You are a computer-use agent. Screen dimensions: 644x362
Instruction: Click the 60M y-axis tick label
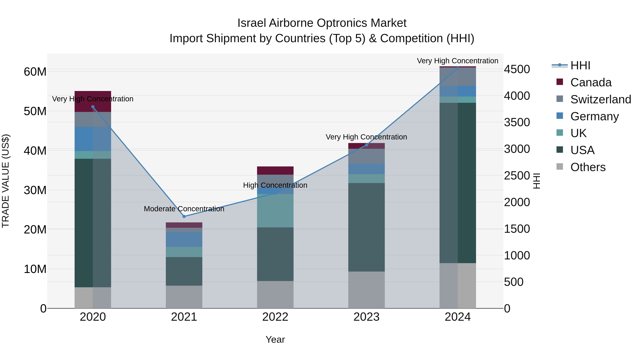35,72
